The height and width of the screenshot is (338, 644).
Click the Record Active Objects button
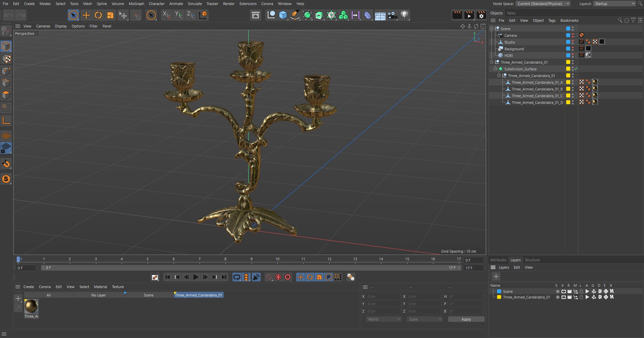pyautogui.click(x=269, y=277)
